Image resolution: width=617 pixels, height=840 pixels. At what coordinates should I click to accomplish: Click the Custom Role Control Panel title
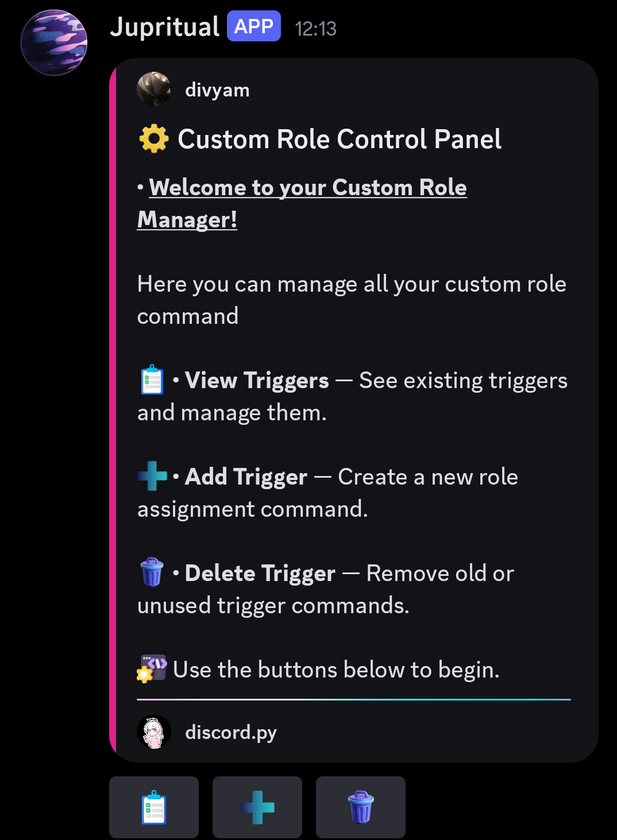coord(340,140)
